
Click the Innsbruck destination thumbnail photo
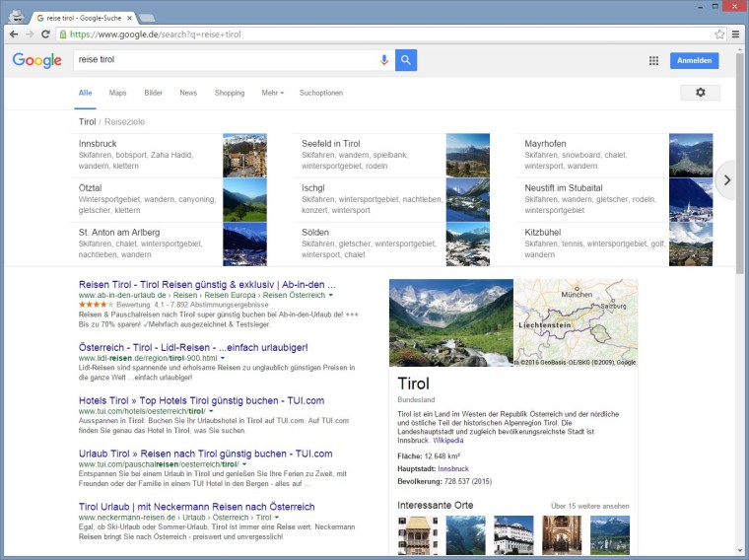(x=244, y=156)
